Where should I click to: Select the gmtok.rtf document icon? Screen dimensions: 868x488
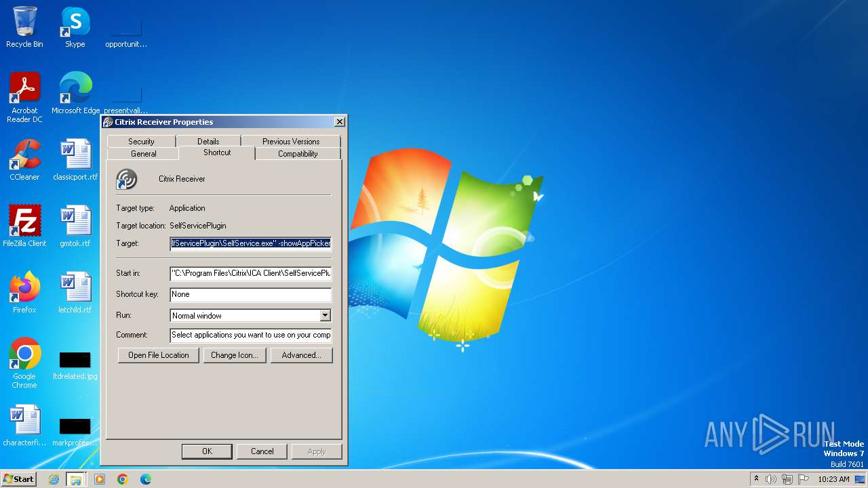click(x=75, y=226)
